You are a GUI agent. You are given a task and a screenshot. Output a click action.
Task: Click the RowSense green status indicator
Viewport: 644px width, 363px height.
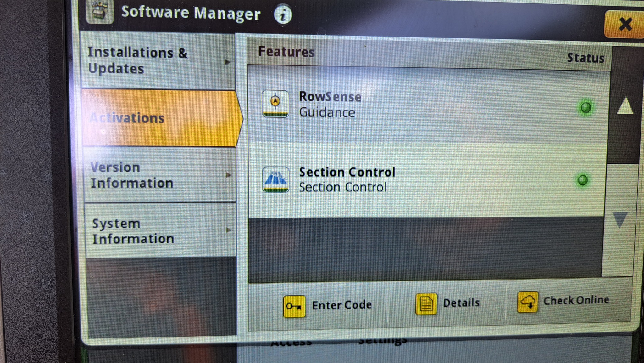pyautogui.click(x=586, y=108)
